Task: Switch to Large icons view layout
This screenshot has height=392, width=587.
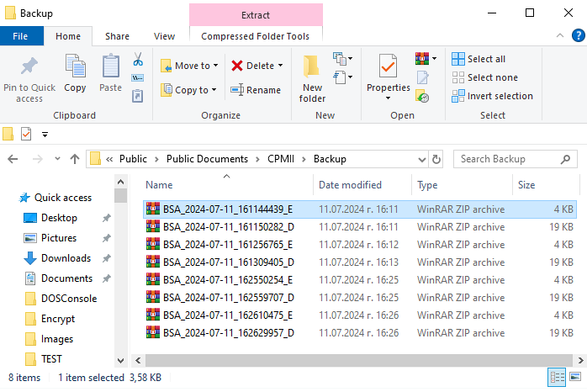Action: (x=575, y=376)
